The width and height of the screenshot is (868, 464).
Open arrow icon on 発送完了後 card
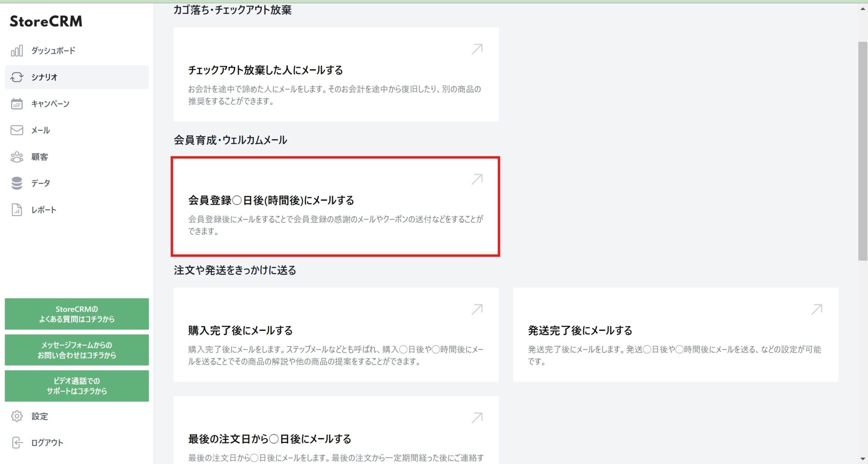click(x=816, y=309)
